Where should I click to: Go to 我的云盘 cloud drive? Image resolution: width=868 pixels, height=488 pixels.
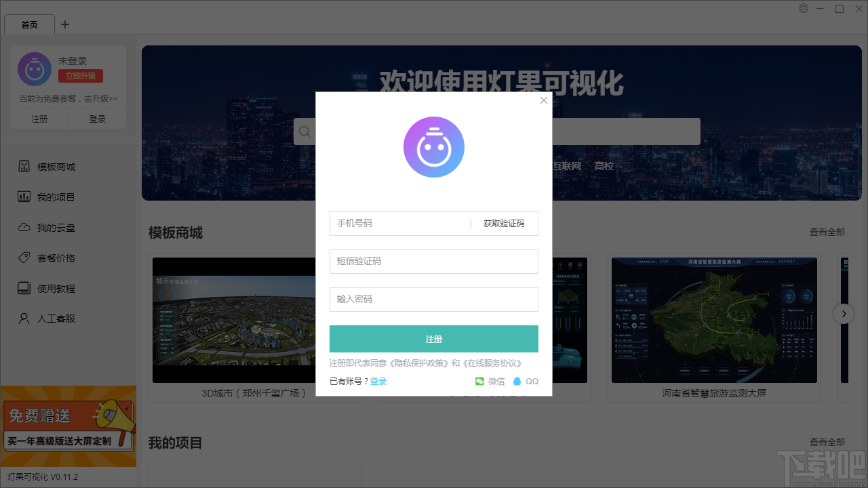pyautogui.click(x=46, y=228)
